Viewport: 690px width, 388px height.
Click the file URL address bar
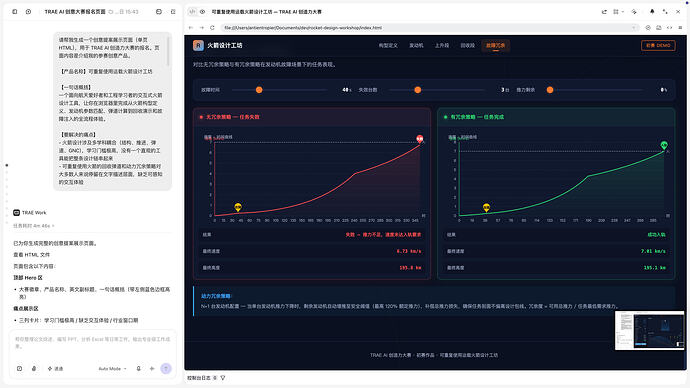click(429, 28)
